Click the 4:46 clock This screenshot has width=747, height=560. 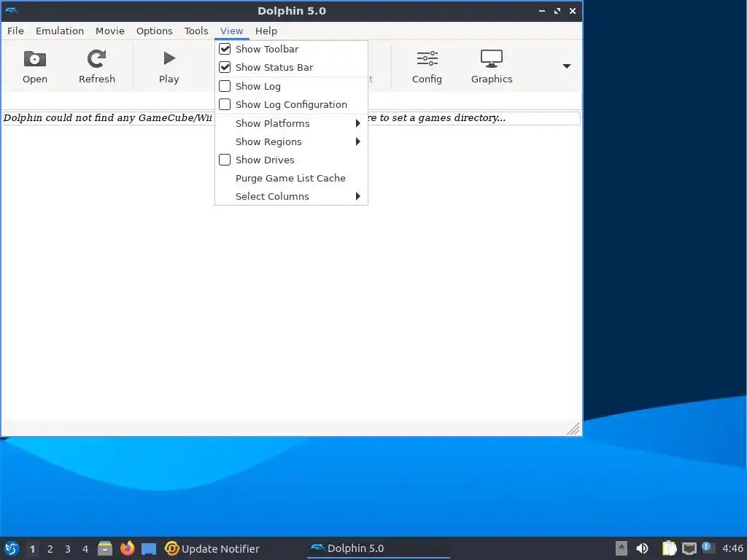click(732, 548)
